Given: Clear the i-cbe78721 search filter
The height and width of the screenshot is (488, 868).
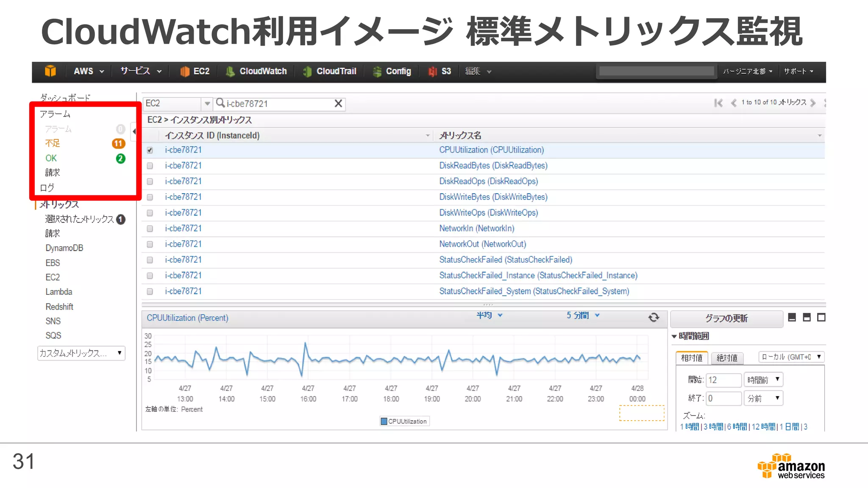Looking at the screenshot, I should click(x=338, y=103).
